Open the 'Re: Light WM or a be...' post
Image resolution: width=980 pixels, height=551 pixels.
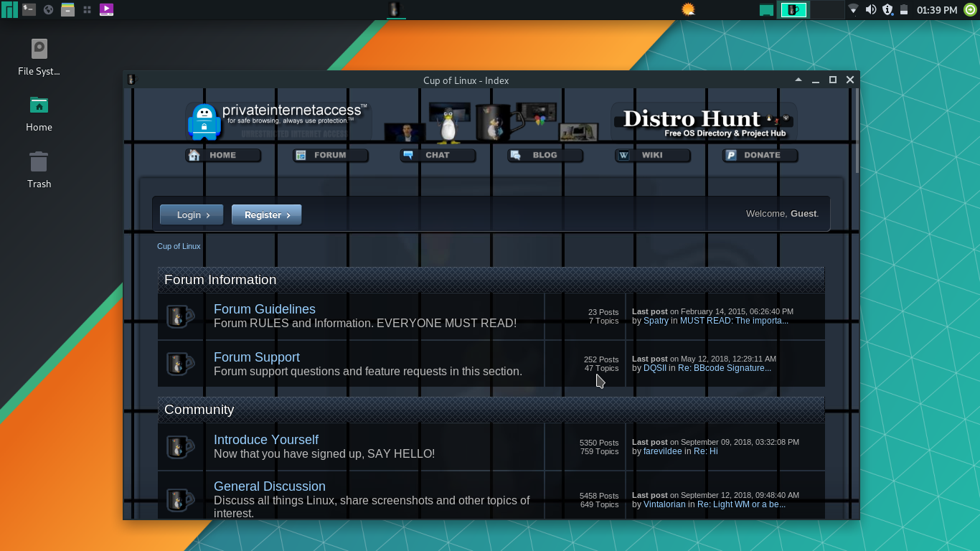pos(741,504)
